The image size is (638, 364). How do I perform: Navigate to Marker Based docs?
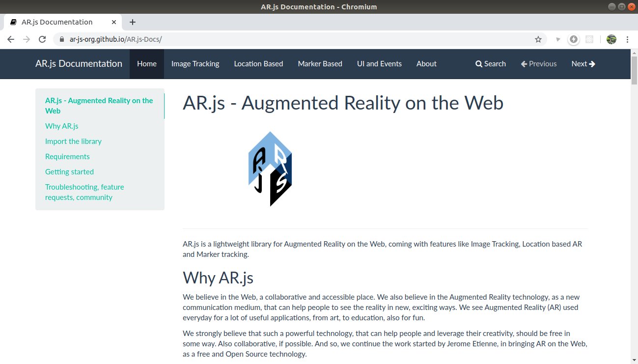pyautogui.click(x=320, y=64)
